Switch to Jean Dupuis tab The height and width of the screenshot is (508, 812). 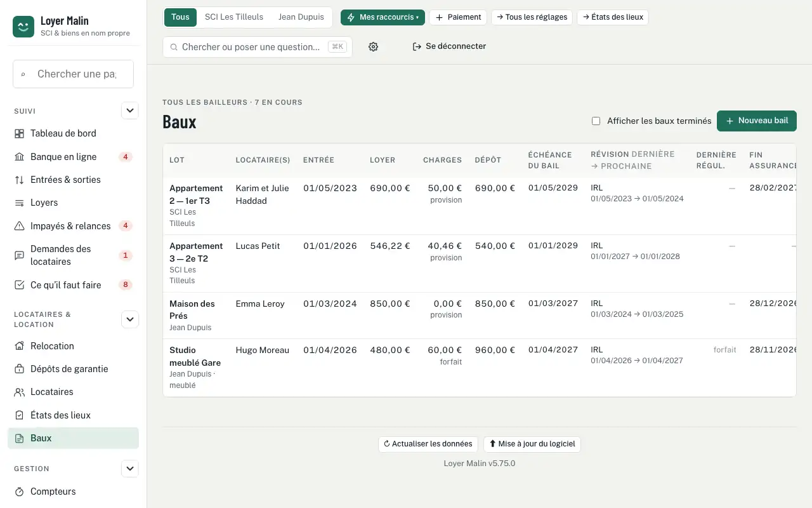point(301,17)
